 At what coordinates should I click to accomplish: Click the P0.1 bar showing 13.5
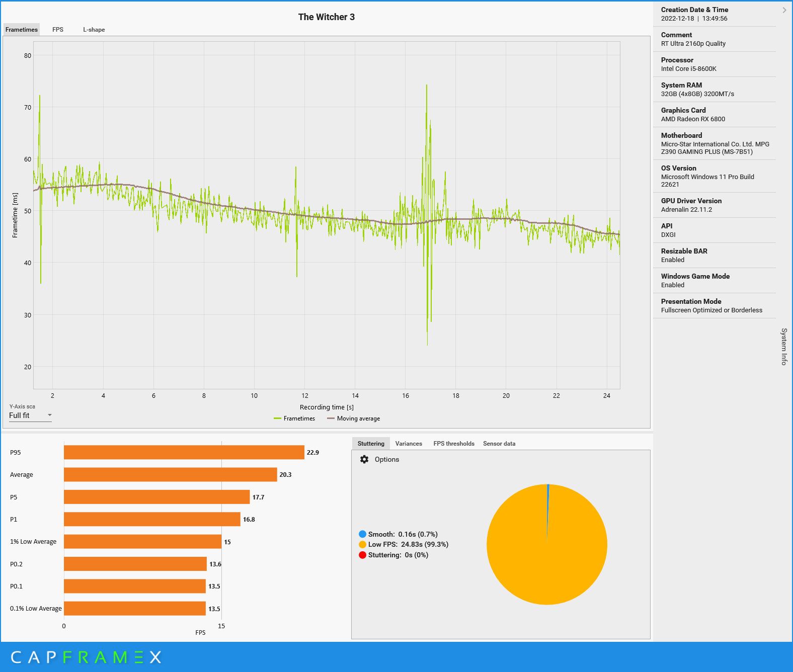[135, 586]
